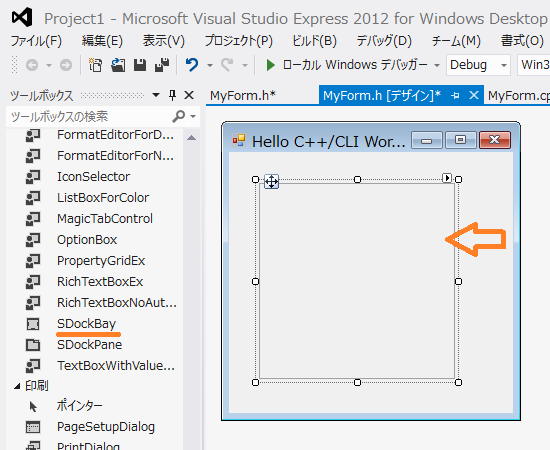The height and width of the screenshot is (450, 550).
Task: Start the local Windows debugger (green play)
Action: pos(270,65)
